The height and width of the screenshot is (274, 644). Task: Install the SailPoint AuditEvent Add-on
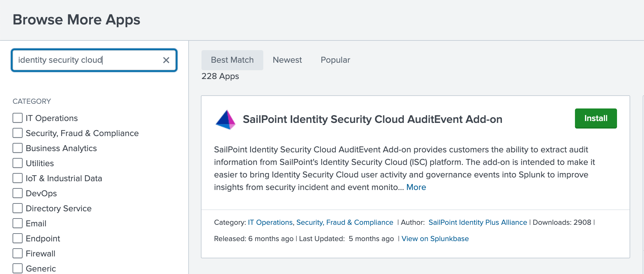(596, 119)
